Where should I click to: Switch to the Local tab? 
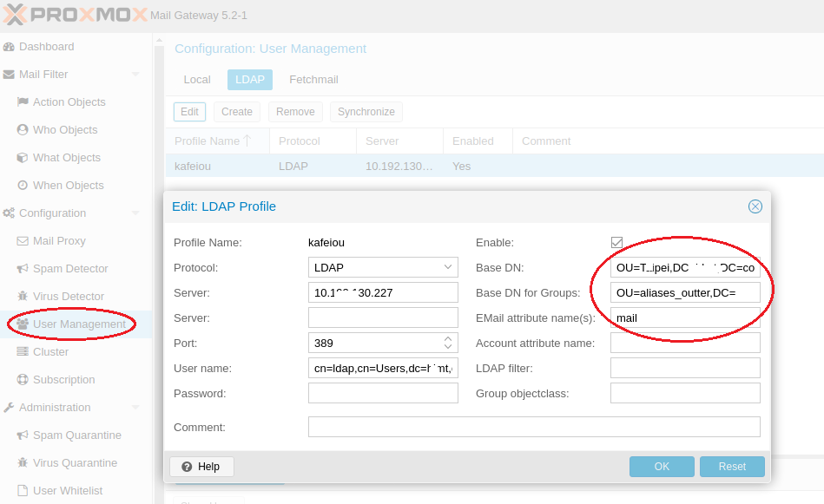tap(197, 80)
